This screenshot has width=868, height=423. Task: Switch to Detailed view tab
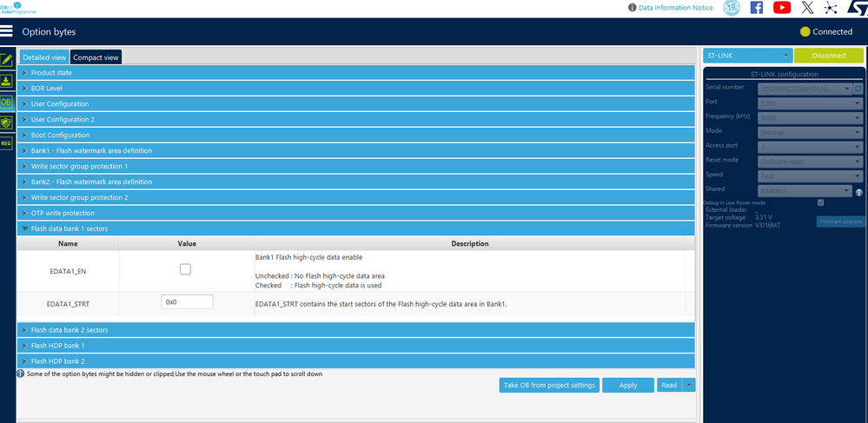(x=44, y=57)
